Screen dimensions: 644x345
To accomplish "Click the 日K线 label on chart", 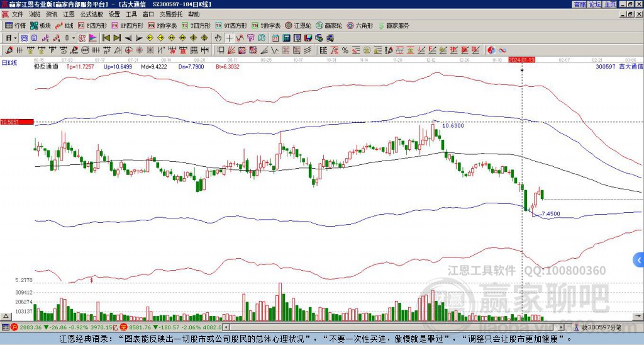I will (x=9, y=63).
